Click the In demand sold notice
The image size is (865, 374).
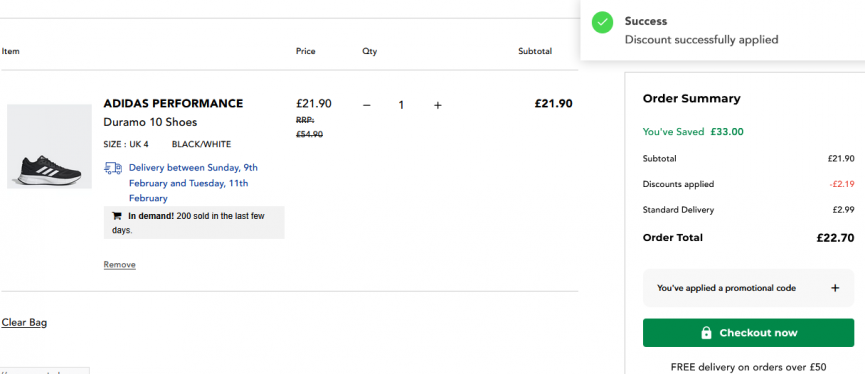pyautogui.click(x=194, y=222)
